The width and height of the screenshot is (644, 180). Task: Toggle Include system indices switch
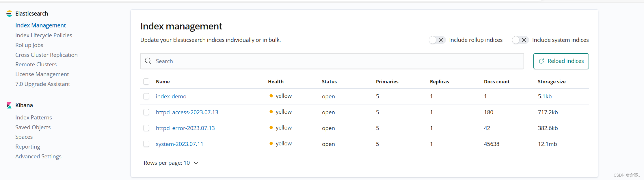pyautogui.click(x=520, y=40)
